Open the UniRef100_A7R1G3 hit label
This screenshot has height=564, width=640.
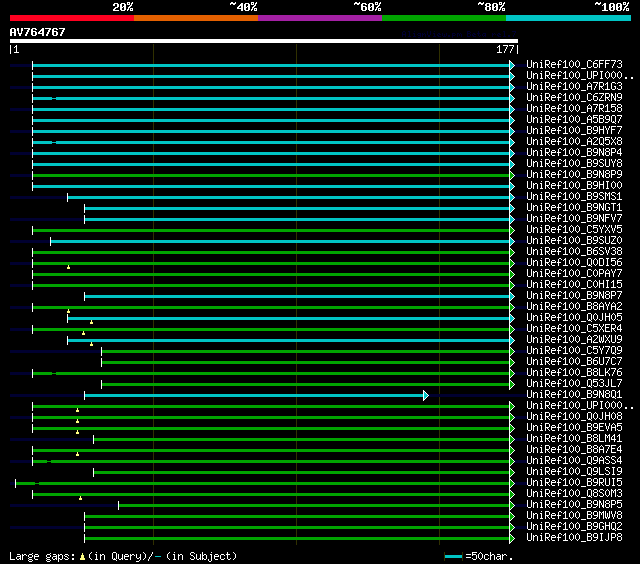(x=574, y=87)
